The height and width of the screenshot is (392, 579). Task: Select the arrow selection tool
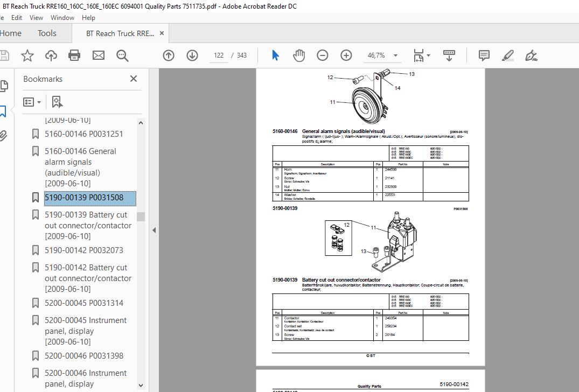tap(275, 56)
